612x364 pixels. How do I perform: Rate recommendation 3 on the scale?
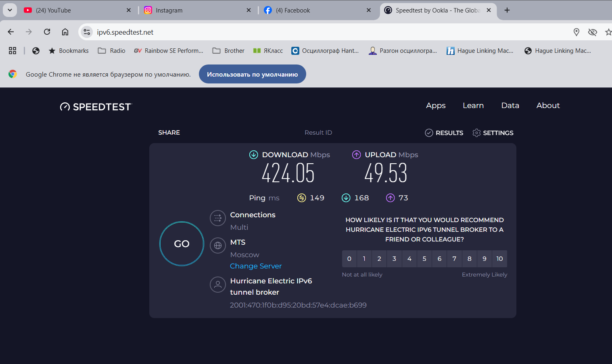(394, 259)
